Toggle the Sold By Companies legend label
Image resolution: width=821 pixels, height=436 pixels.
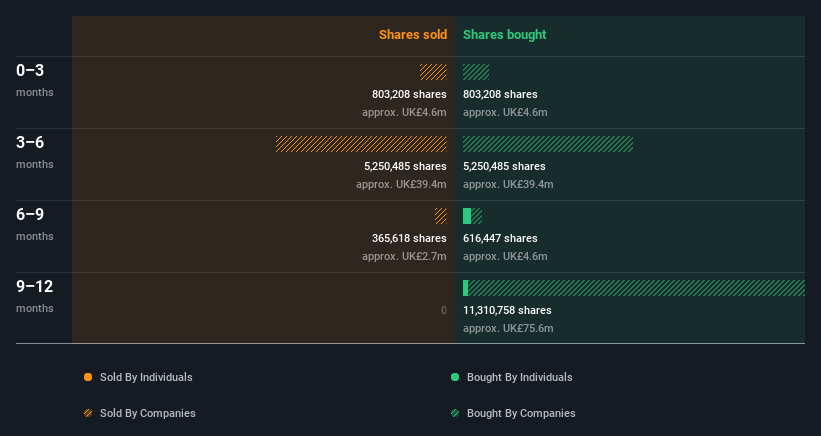[x=147, y=413]
